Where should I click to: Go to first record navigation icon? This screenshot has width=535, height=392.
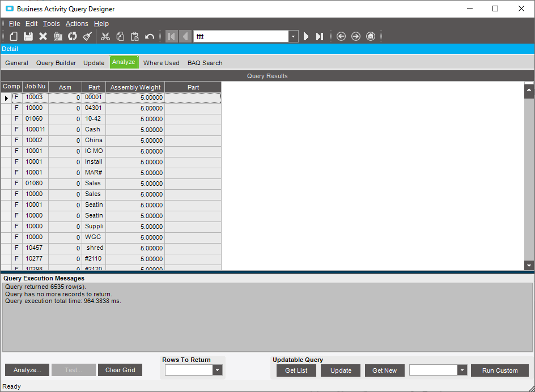click(x=172, y=36)
